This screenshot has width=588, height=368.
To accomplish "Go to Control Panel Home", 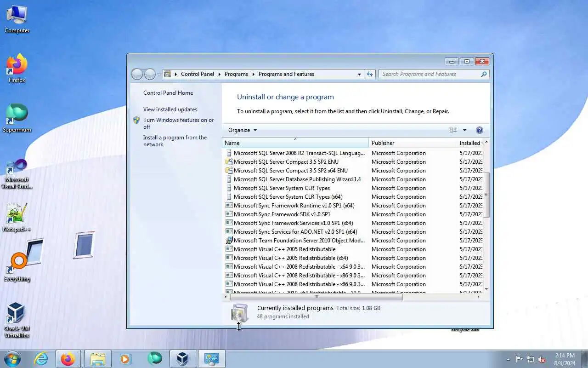I will pos(168,93).
